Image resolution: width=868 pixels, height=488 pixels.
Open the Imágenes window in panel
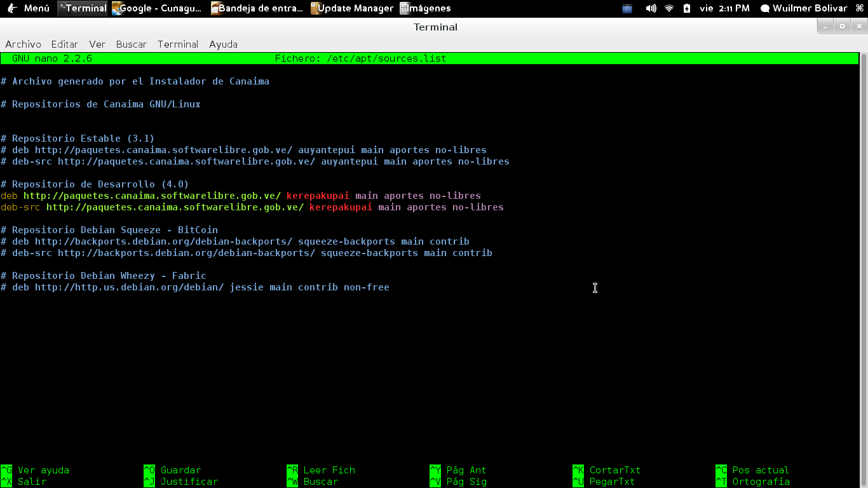(426, 8)
